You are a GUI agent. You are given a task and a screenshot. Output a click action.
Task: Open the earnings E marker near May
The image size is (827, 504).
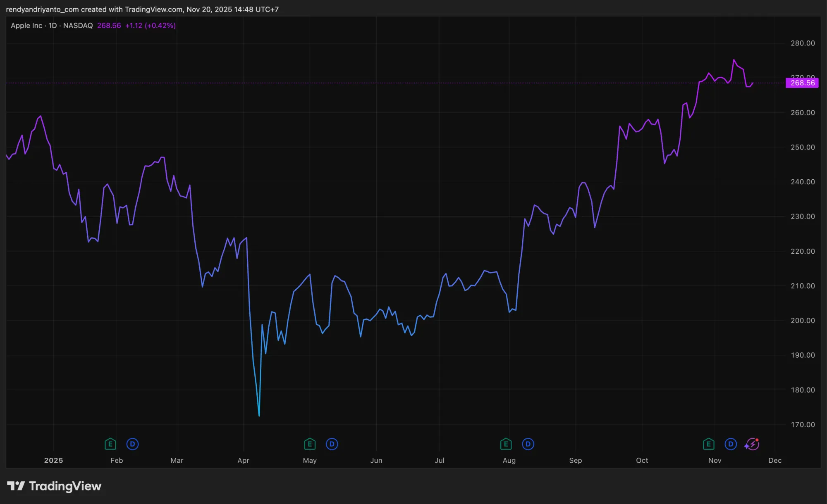(x=310, y=444)
